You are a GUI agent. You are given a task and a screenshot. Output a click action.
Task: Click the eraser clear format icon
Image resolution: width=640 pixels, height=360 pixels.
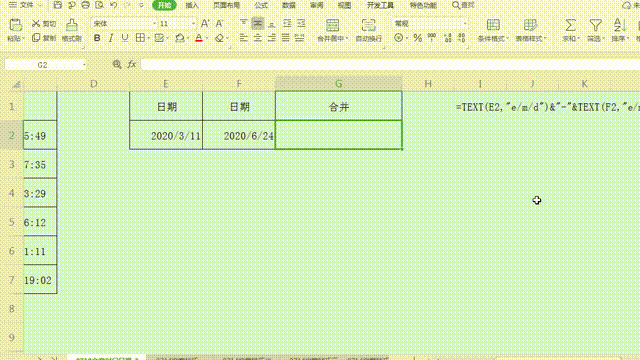(x=220, y=38)
